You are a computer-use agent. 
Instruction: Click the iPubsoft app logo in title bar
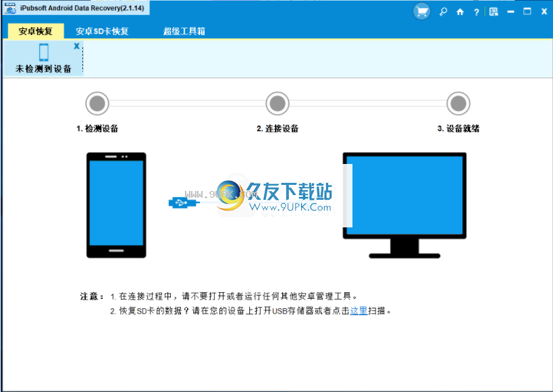pos(10,8)
